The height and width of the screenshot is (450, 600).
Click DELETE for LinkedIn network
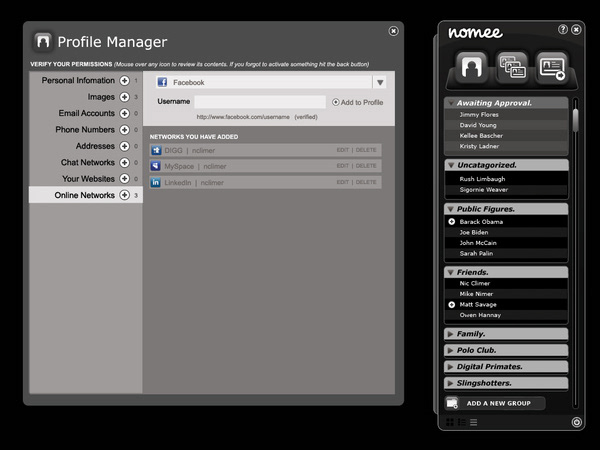point(366,182)
